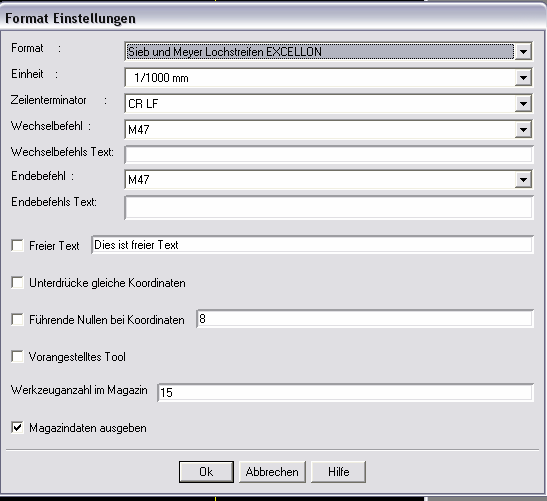Screen dimensions: 547x501
Task: Confirm settings with the Ok button
Action: [x=206, y=472]
